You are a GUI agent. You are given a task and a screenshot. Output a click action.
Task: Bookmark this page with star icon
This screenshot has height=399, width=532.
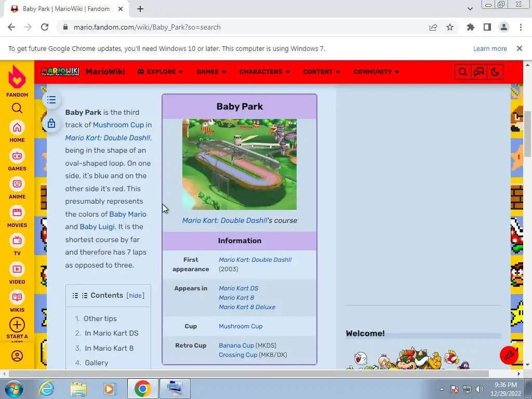point(450,27)
